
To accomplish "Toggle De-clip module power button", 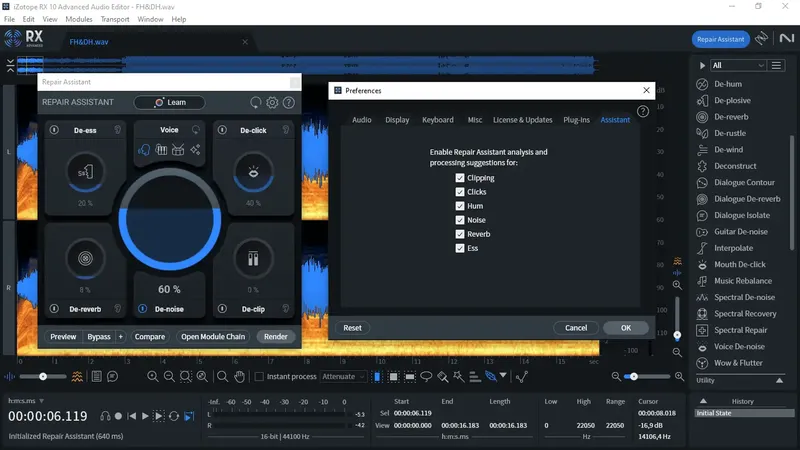I will 222,309.
